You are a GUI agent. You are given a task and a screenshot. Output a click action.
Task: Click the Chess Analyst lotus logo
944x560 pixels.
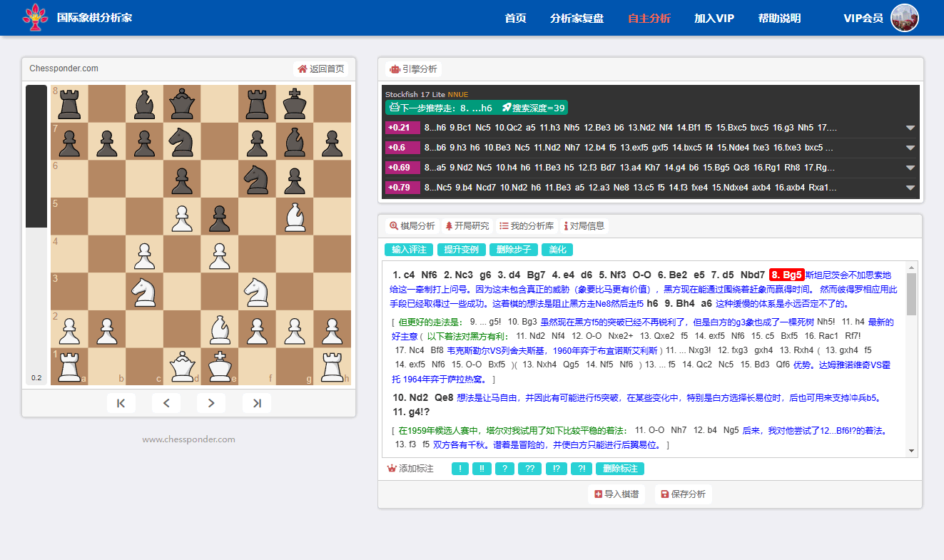36,17
